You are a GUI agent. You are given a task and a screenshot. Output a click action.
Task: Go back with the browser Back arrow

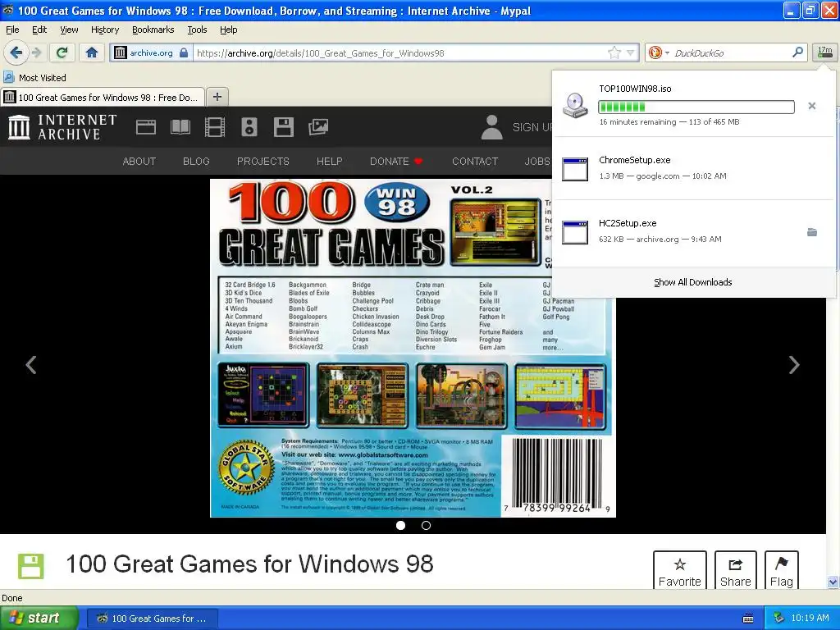(x=16, y=52)
